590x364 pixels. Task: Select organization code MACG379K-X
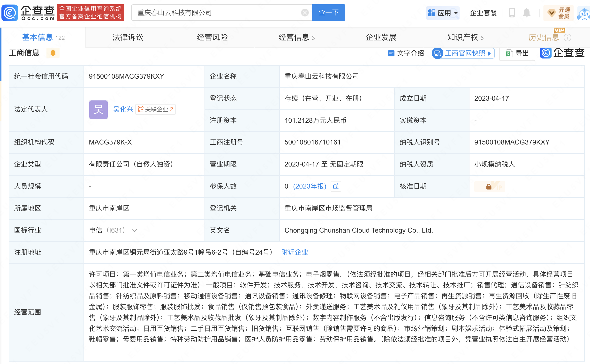[x=110, y=142]
